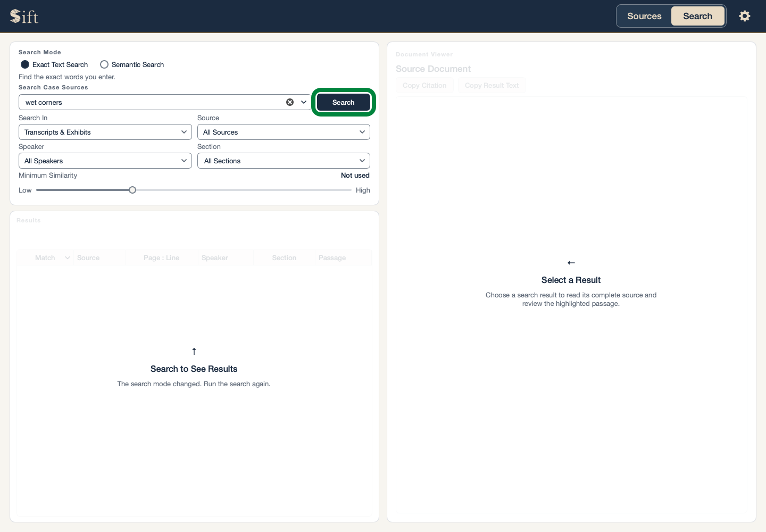Click the 'Search to See Results' heading
The width and height of the screenshot is (766, 532).
[194, 369]
